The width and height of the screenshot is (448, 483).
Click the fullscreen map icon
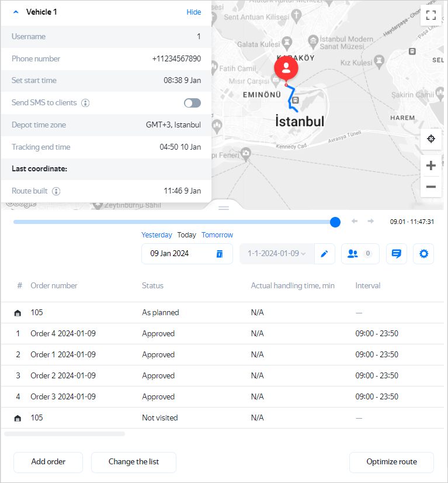[x=430, y=15]
